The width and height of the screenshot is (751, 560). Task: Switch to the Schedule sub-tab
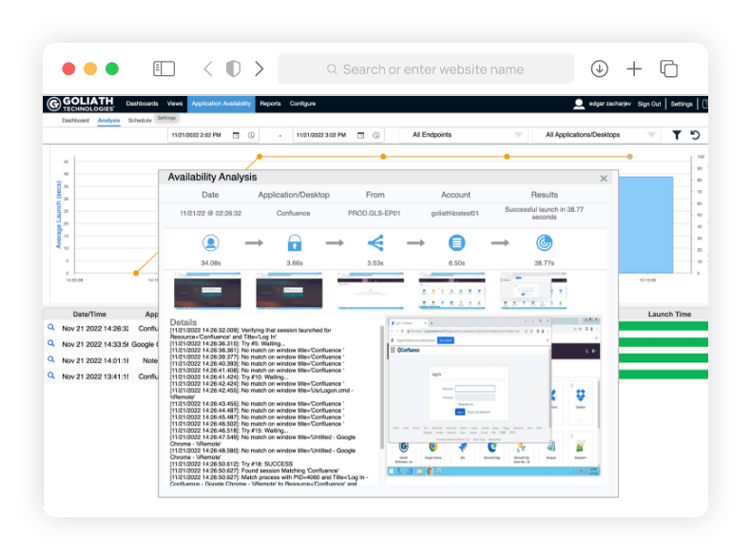pyautogui.click(x=140, y=120)
